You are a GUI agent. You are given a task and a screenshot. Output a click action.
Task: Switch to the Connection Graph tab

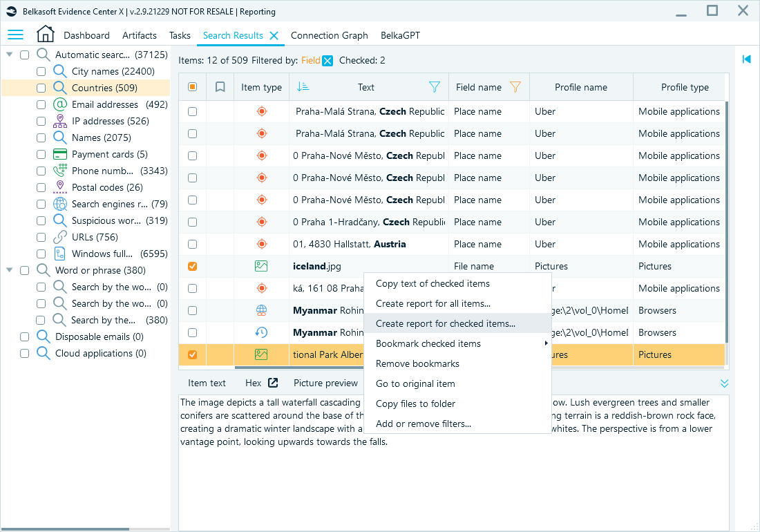[330, 35]
